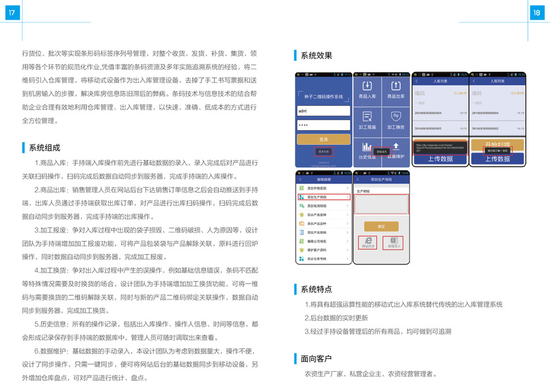Screen dimensions: 550x392
Task: Tap 上传数据 below the URL popup
Action: [440, 159]
